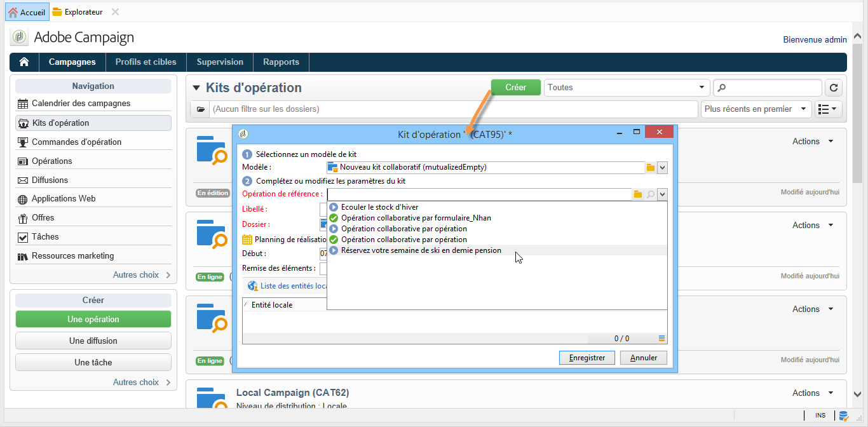This screenshot has height=427, width=868.
Task: Open the Modèle folder browse icon
Action: tap(651, 168)
